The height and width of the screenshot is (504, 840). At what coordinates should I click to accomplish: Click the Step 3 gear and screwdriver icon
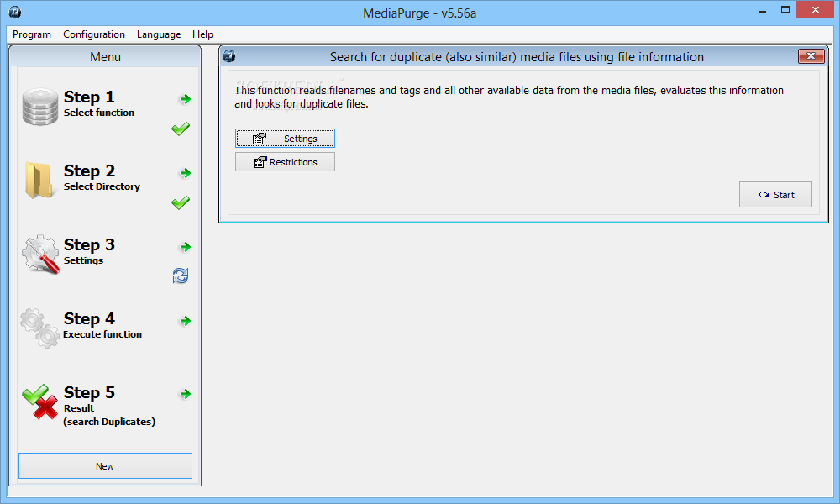pyautogui.click(x=40, y=255)
